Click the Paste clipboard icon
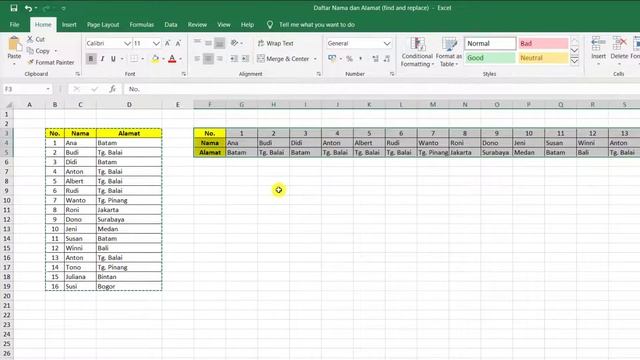640x360 pixels. click(x=14, y=44)
